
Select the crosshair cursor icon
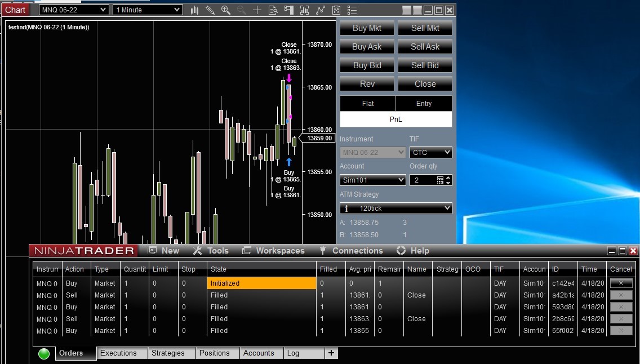[257, 10]
